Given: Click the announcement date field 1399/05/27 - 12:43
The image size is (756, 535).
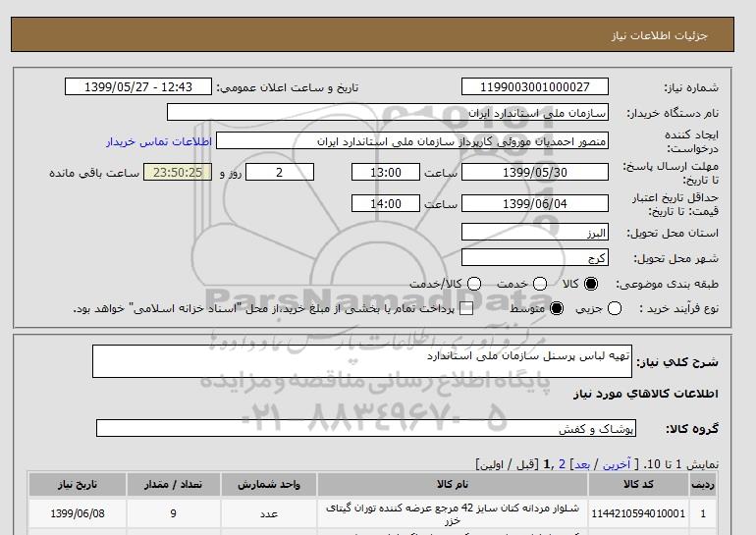Looking at the screenshot, I should (138, 86).
